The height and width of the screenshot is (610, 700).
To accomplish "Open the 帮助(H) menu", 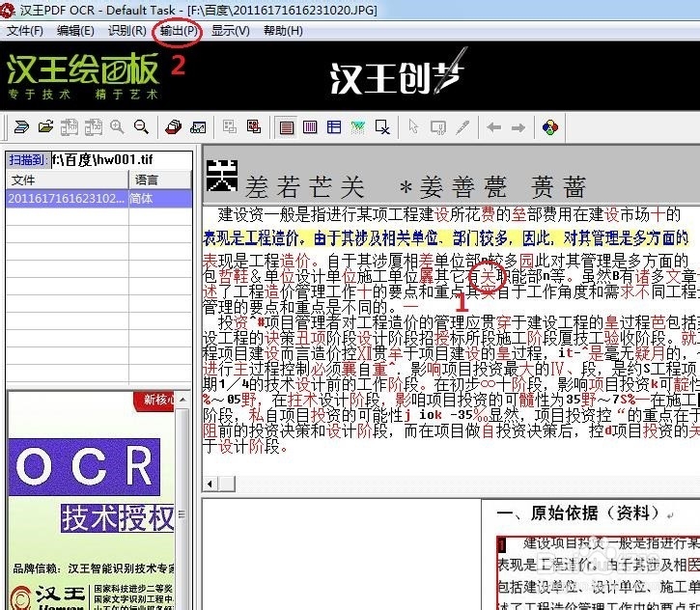I will point(283,31).
